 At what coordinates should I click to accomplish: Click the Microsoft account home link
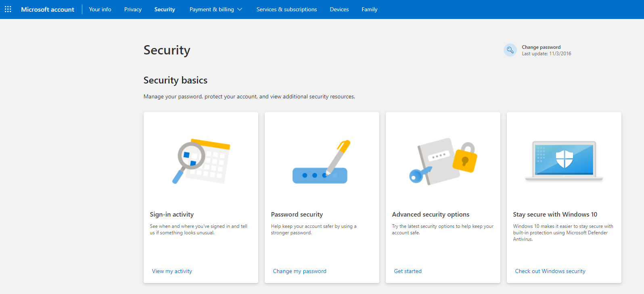(x=48, y=9)
